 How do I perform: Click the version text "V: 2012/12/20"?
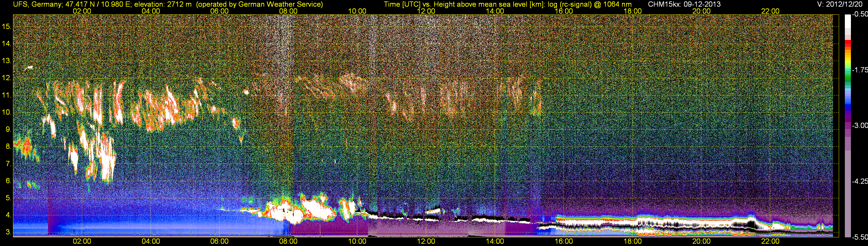click(x=840, y=4)
